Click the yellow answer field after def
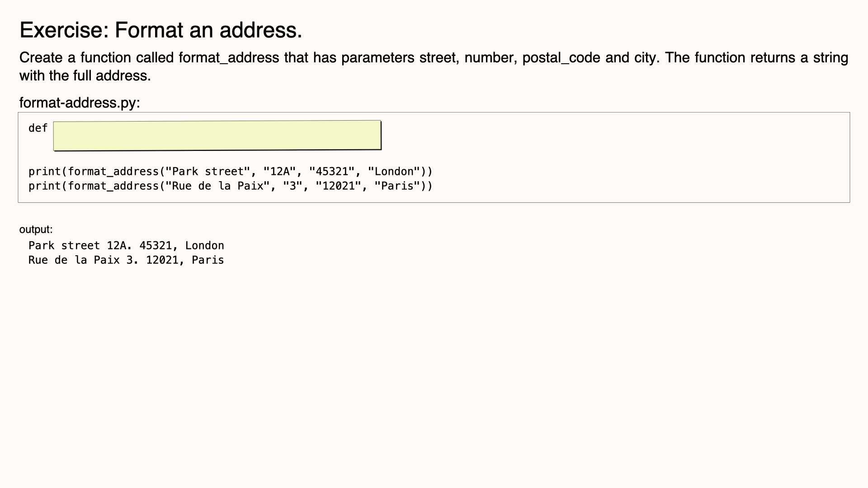 217,135
